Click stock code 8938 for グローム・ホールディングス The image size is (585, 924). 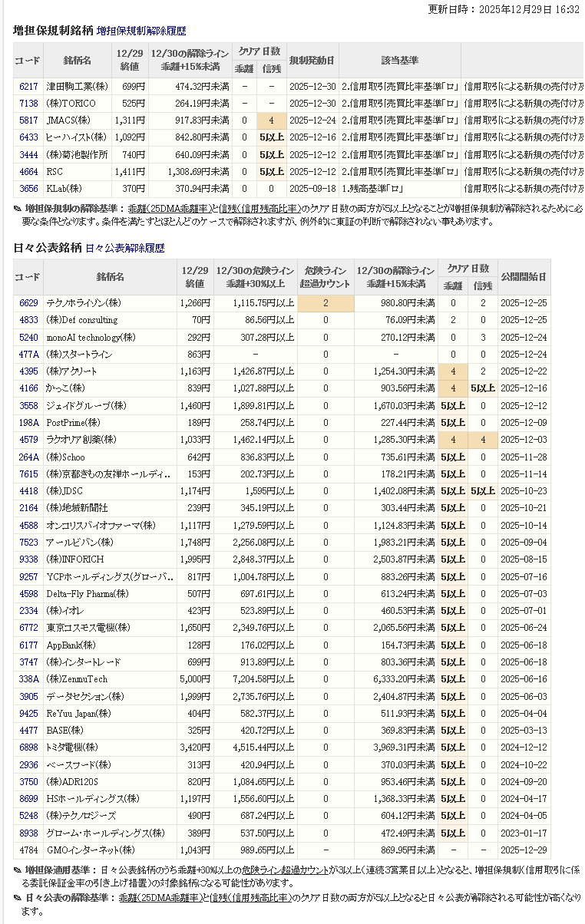pyautogui.click(x=28, y=833)
